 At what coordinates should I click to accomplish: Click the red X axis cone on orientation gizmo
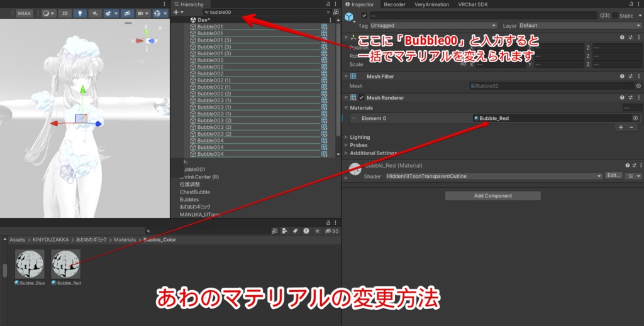click(139, 41)
